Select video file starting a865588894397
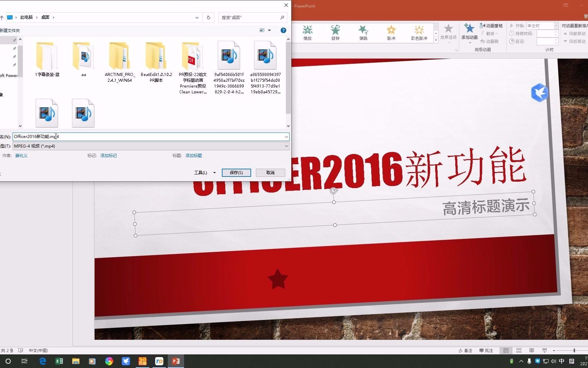 pyautogui.click(x=265, y=68)
